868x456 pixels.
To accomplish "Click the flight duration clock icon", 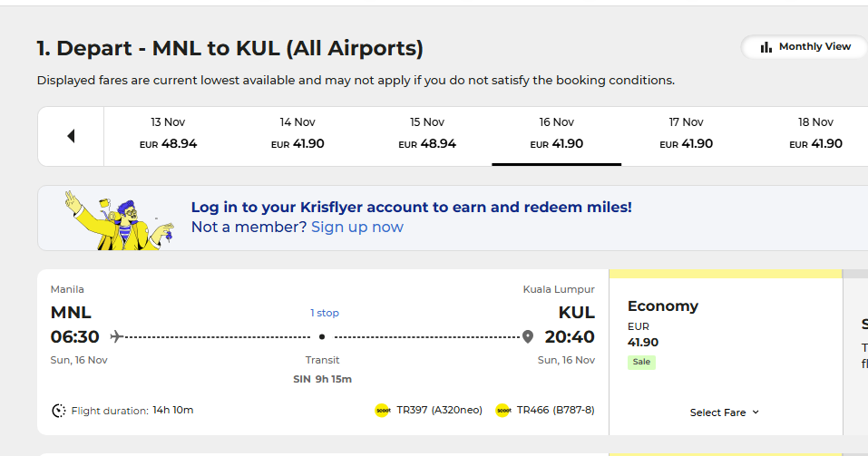I will coord(59,411).
